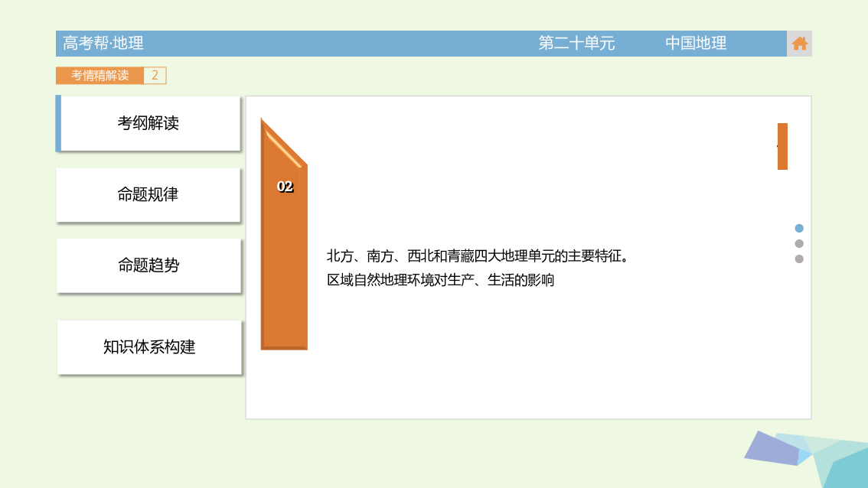Open the 命题规律 section
This screenshot has width=868, height=488.
point(148,194)
